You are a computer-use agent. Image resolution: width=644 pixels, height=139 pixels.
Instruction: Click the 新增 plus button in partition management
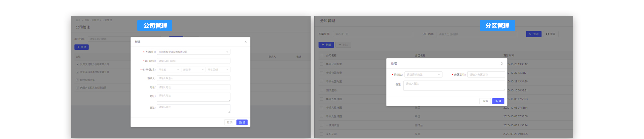326,45
